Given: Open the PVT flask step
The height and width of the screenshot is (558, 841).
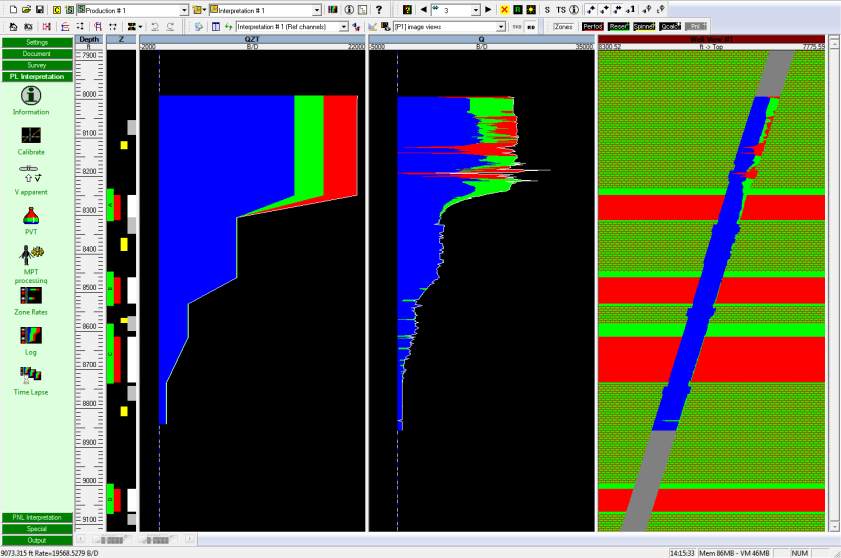Looking at the screenshot, I should pyautogui.click(x=31, y=221).
